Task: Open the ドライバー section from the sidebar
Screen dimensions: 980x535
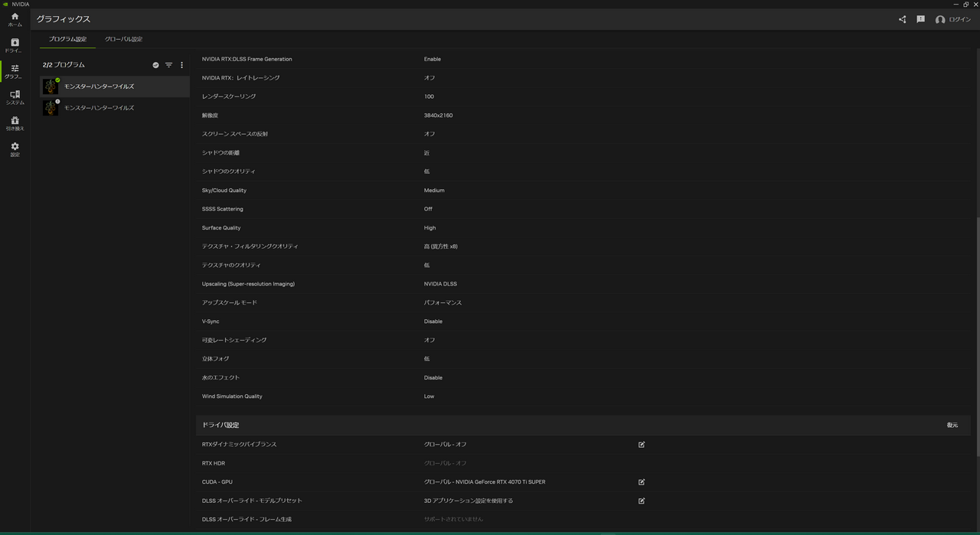Action: coord(14,46)
